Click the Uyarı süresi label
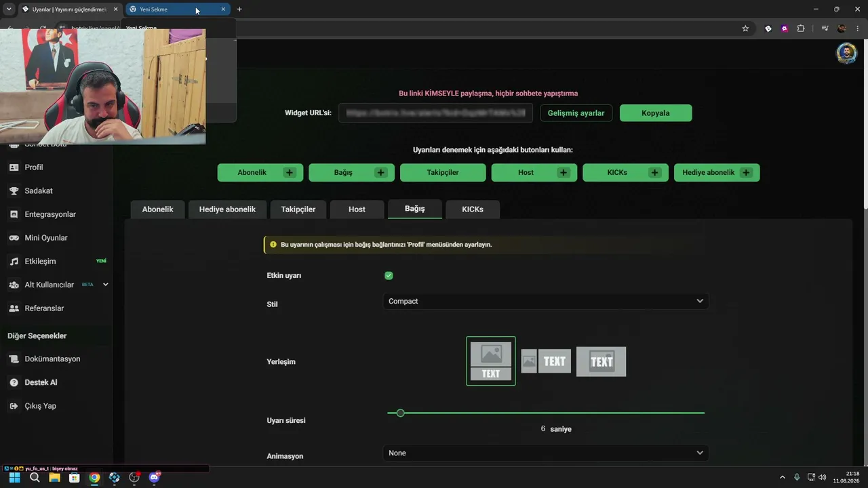The image size is (868, 488). (286, 421)
